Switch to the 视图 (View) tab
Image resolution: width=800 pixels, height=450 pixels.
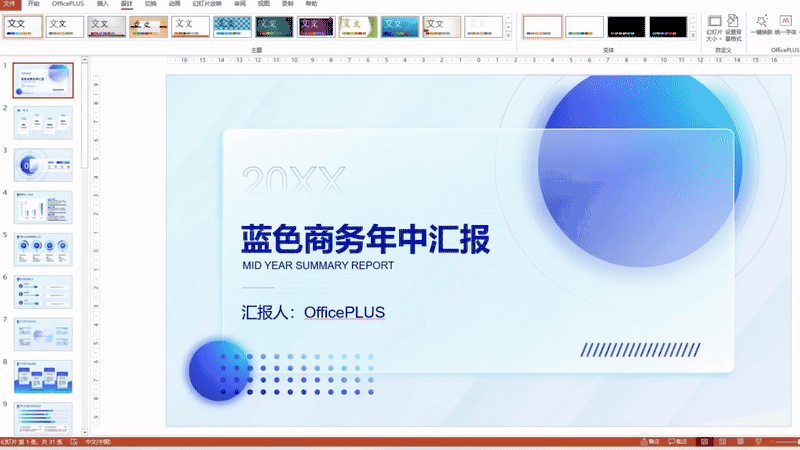tap(263, 4)
